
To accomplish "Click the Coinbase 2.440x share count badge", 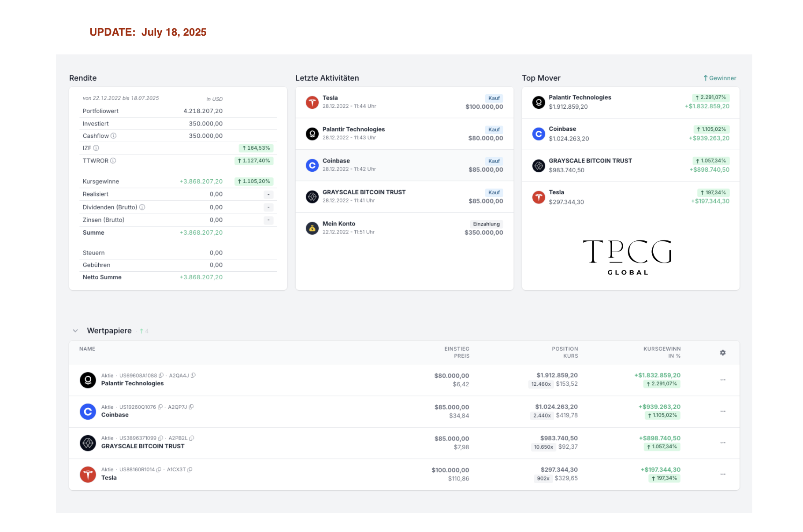I will coord(542,415).
